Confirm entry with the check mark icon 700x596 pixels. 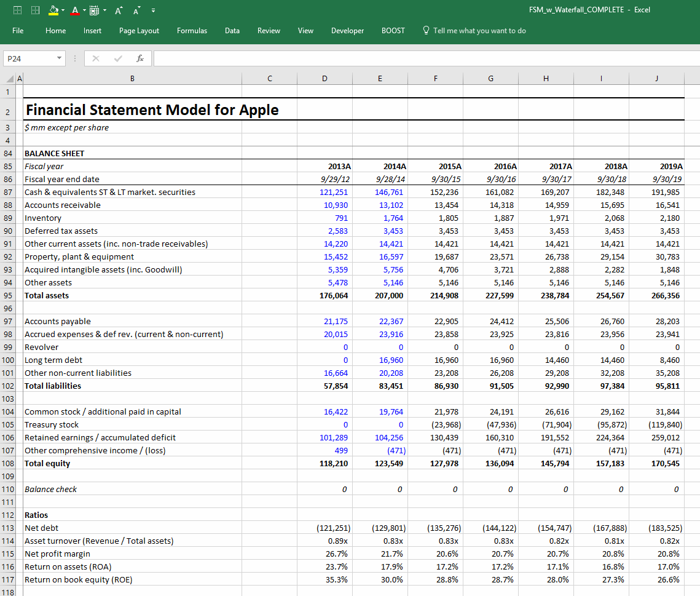(x=117, y=57)
